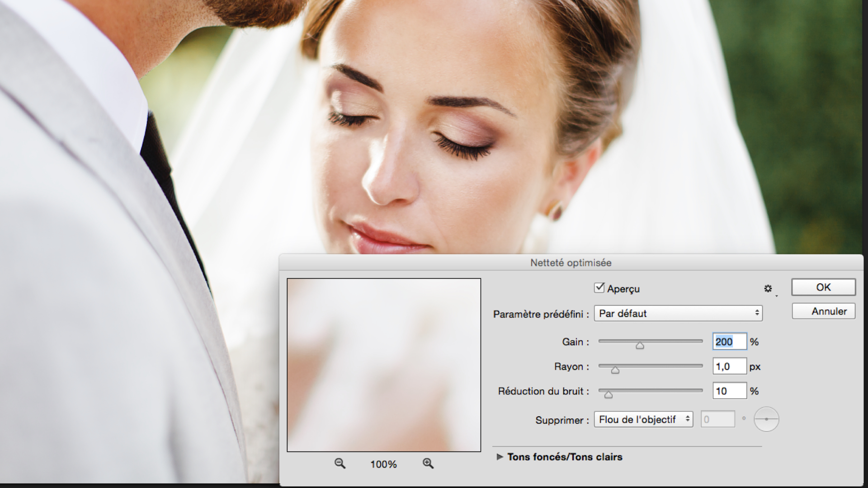Image resolution: width=868 pixels, height=488 pixels.
Task: Click the Rayon slider handle
Action: pyautogui.click(x=615, y=370)
